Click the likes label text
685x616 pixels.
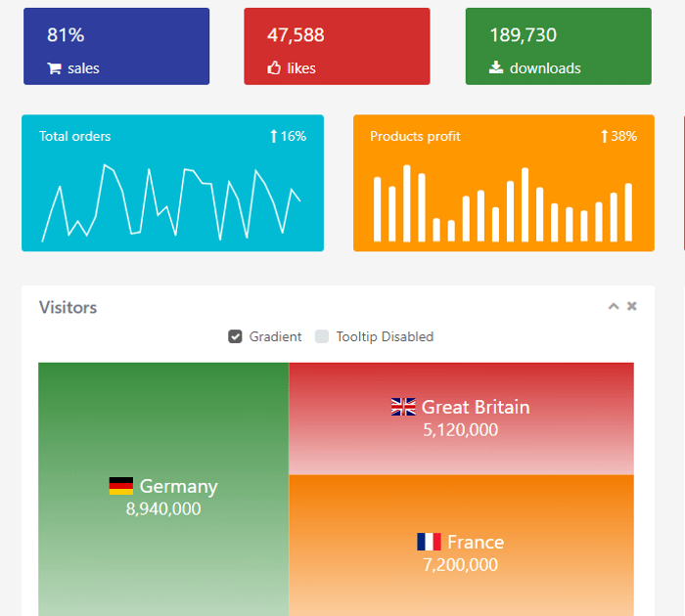pyautogui.click(x=301, y=68)
